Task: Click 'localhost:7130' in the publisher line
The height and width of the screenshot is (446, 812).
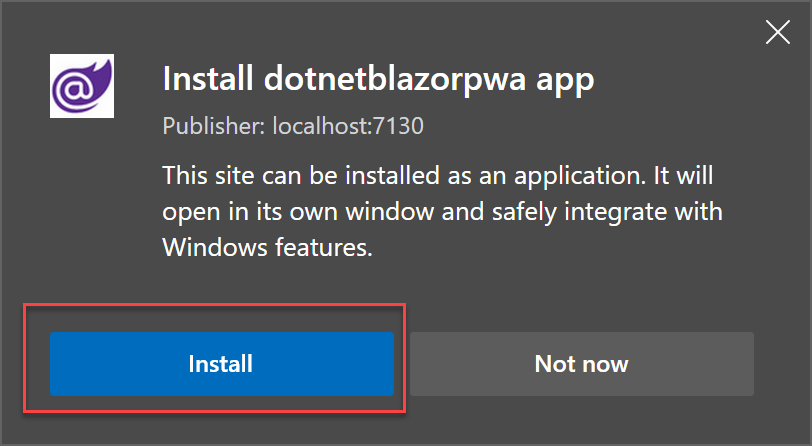Action: click(373, 127)
